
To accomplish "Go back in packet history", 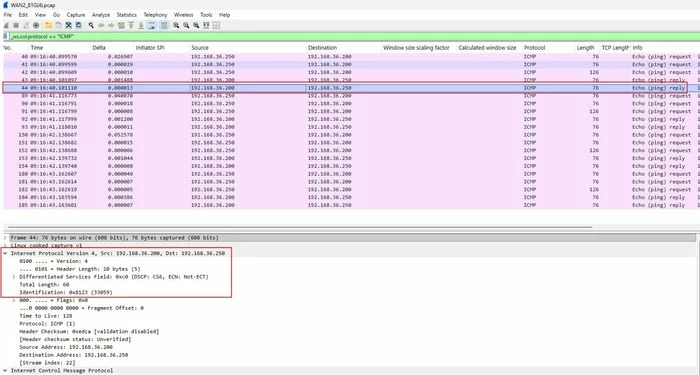I will click(101, 25).
